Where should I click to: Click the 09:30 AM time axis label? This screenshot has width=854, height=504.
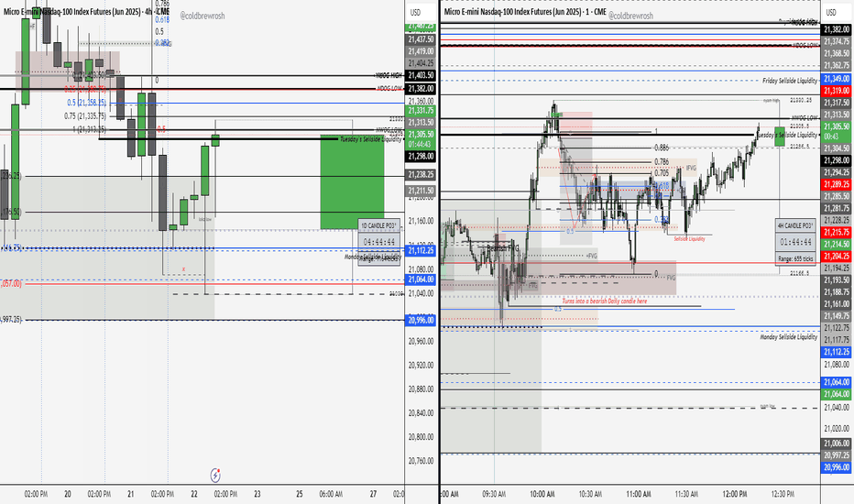tap(494, 494)
